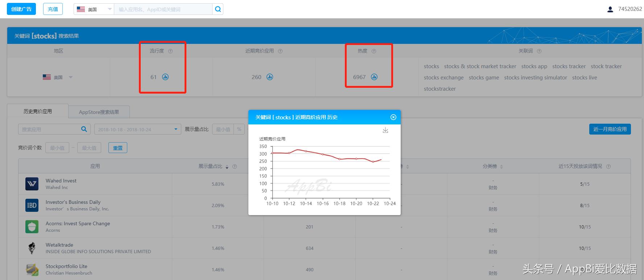Viewport: 644px width, 280px height.
Task: Sort by the 展示量占比 column
Action: click(227, 166)
